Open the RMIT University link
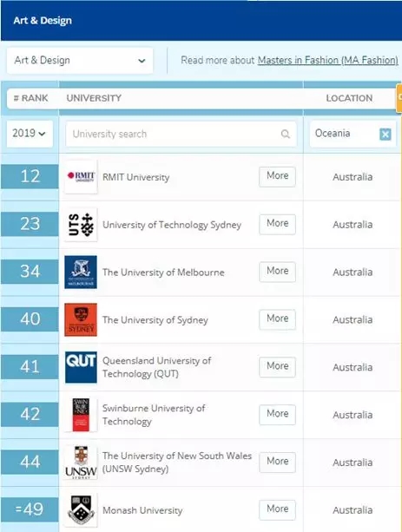 [x=135, y=177]
